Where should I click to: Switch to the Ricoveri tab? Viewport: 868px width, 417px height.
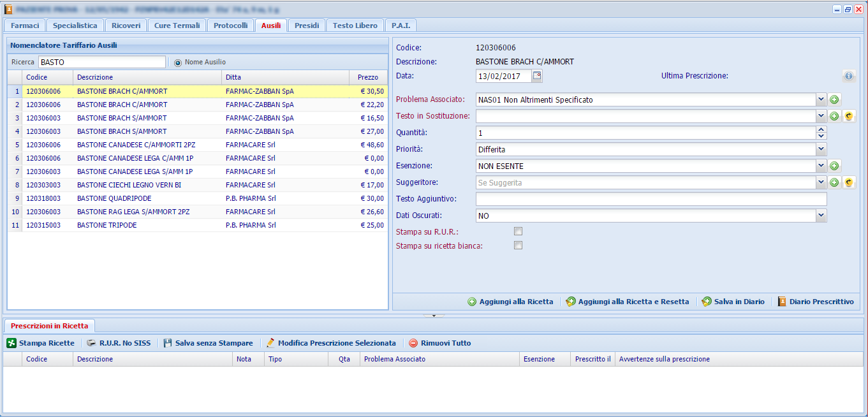126,26
